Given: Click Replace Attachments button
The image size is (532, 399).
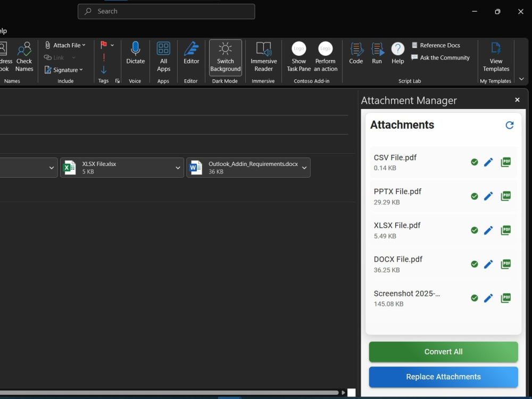Looking at the screenshot, I should pyautogui.click(x=444, y=377).
